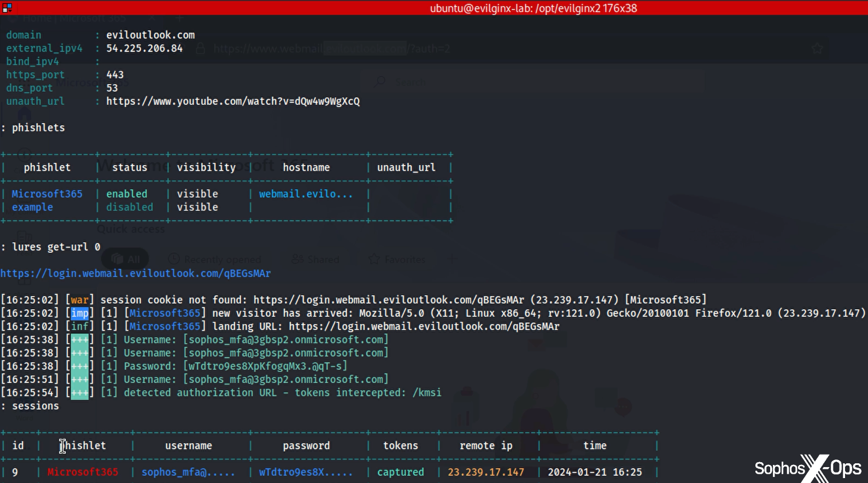Click the Sophos X-Ops logo
This screenshot has width=868, height=483.
tap(808, 468)
